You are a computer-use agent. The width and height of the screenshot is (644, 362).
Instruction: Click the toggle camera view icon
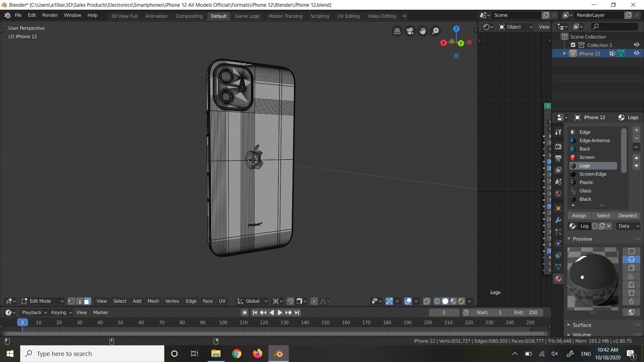pos(410,31)
